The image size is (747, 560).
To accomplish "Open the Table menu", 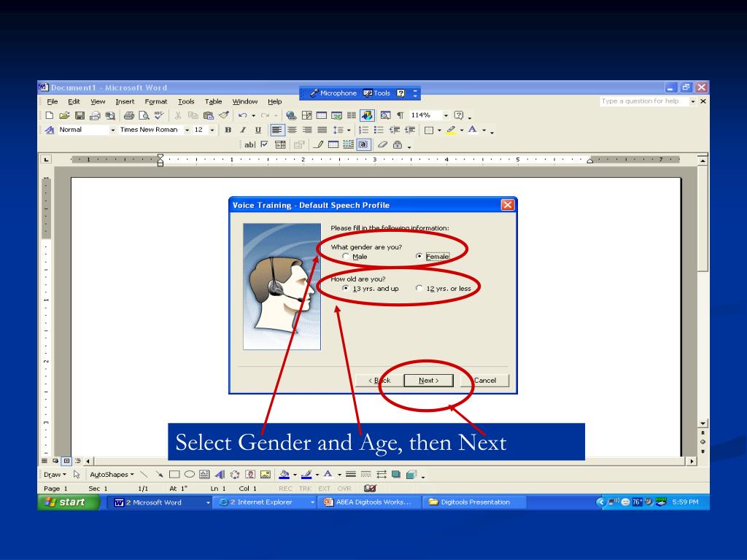I will click(214, 101).
